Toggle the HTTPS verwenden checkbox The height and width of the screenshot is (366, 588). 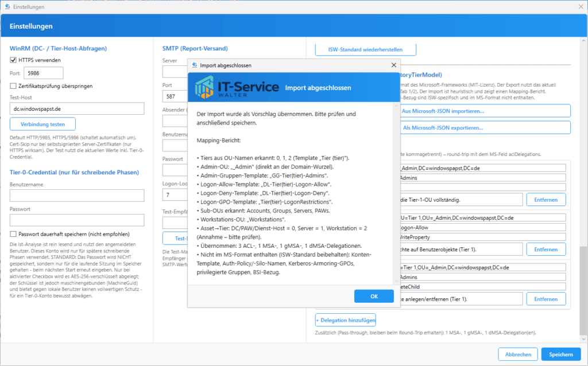click(x=13, y=60)
